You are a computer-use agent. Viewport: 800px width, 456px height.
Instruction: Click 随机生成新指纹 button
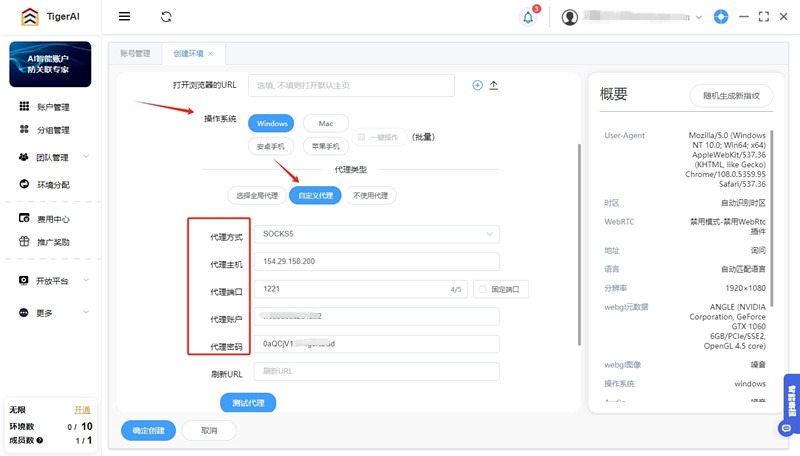coord(731,95)
